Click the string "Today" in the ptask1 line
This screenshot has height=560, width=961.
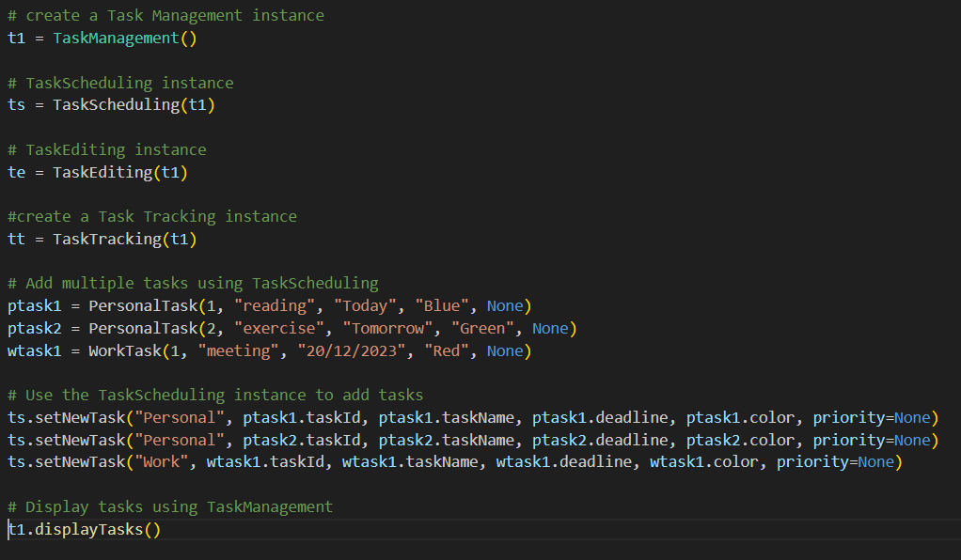tap(365, 305)
